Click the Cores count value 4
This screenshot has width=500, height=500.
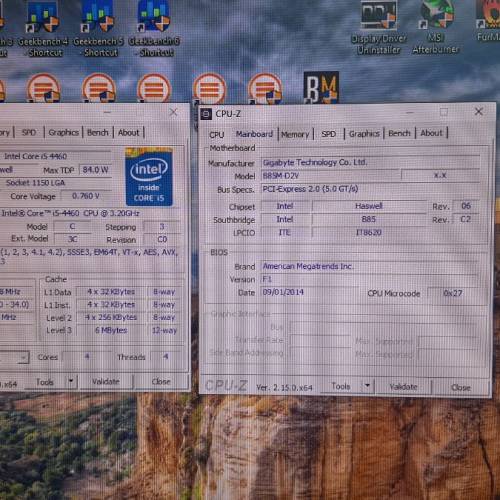pos(87,357)
